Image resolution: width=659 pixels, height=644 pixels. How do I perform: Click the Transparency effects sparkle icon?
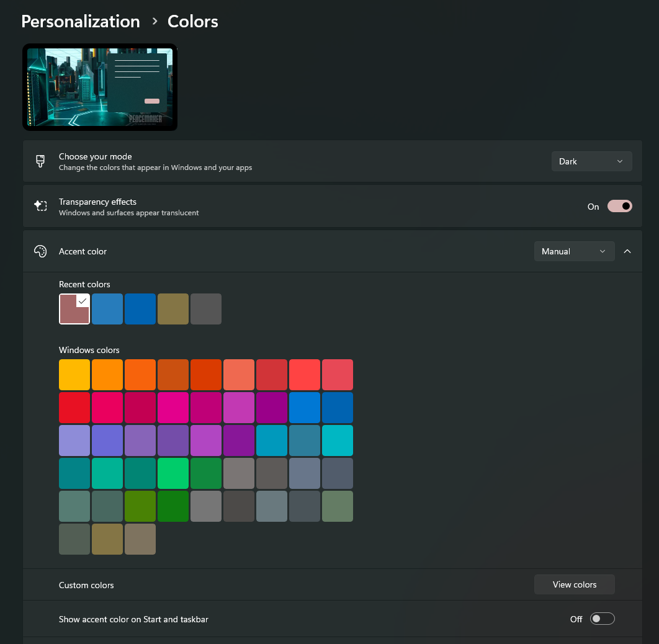40,205
